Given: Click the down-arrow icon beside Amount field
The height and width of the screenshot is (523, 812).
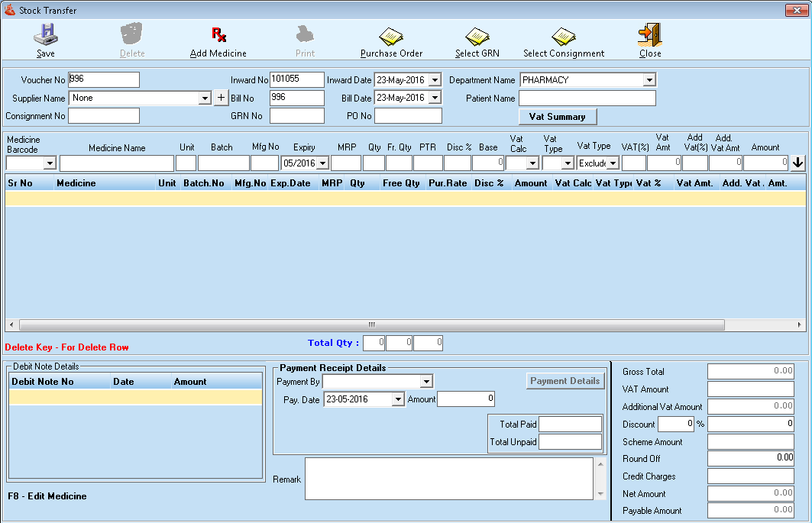Looking at the screenshot, I should coord(799,163).
